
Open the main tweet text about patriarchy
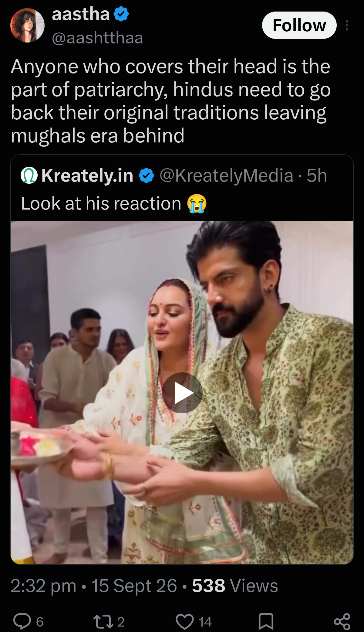point(171,101)
